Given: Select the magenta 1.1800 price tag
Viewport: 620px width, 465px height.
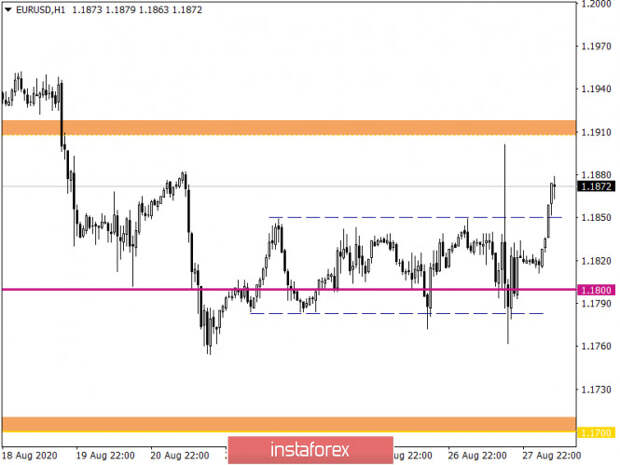Looking at the screenshot, I should click(x=596, y=290).
